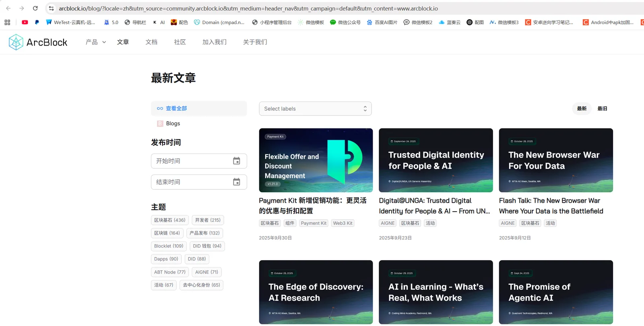
Task: Open the 小程序管理后台 bookmark
Action: pos(272,23)
